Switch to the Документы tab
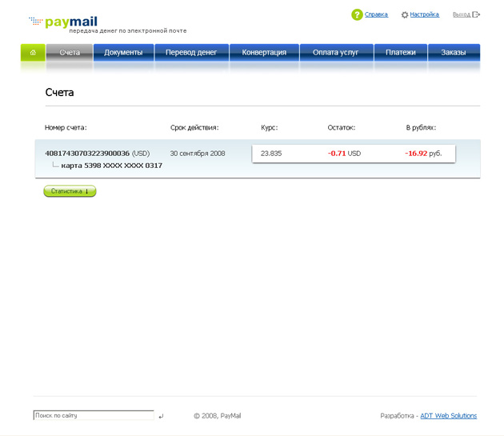 pos(123,53)
